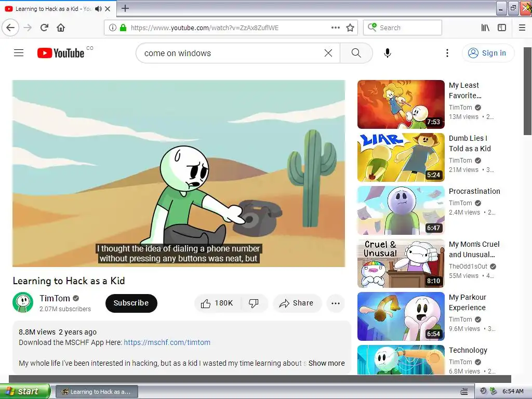Image resolution: width=532 pixels, height=399 pixels.
Task: Open the Firefox hamburger menu
Action: click(522, 28)
